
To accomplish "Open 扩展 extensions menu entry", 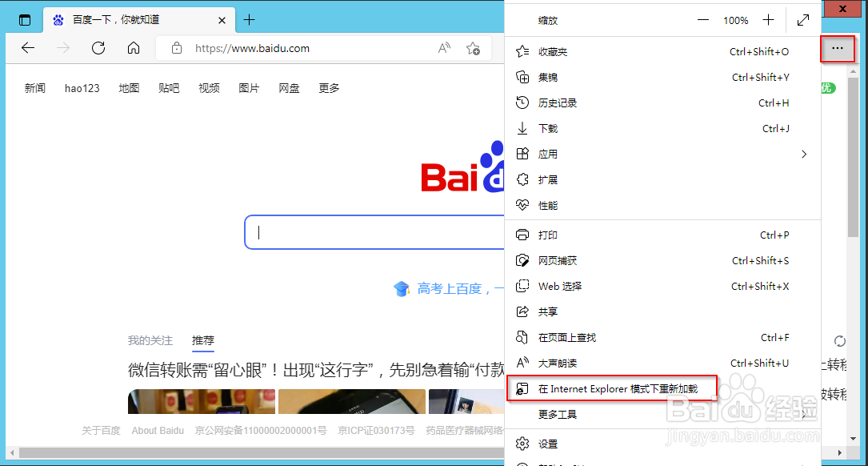I will pyautogui.click(x=662, y=179).
